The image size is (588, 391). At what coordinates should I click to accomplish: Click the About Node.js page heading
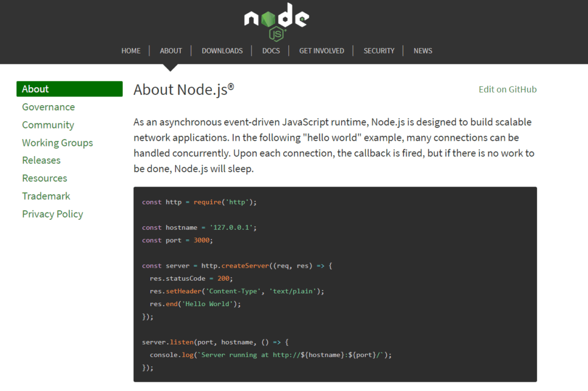click(x=184, y=90)
